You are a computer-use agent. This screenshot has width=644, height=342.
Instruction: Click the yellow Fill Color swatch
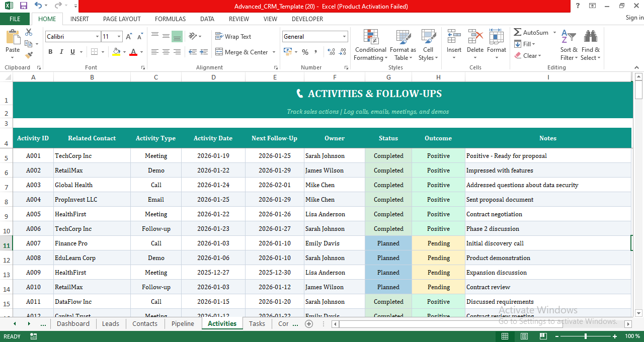(116, 52)
